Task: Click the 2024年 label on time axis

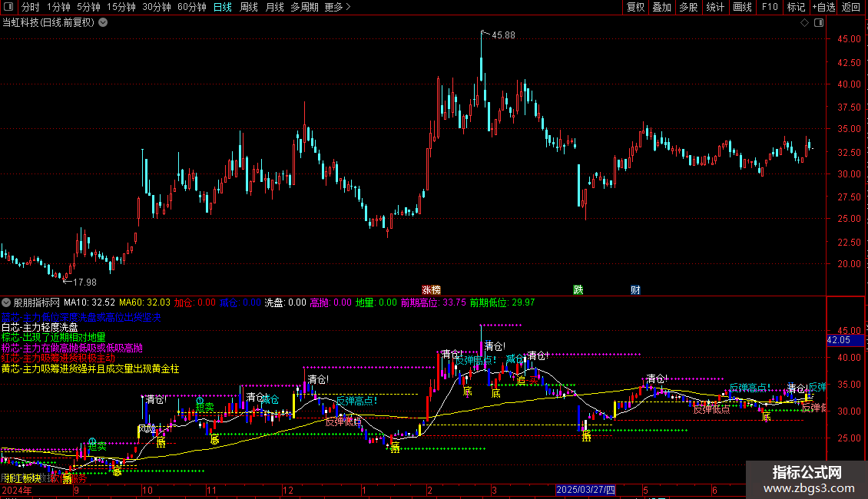Action: [17, 490]
